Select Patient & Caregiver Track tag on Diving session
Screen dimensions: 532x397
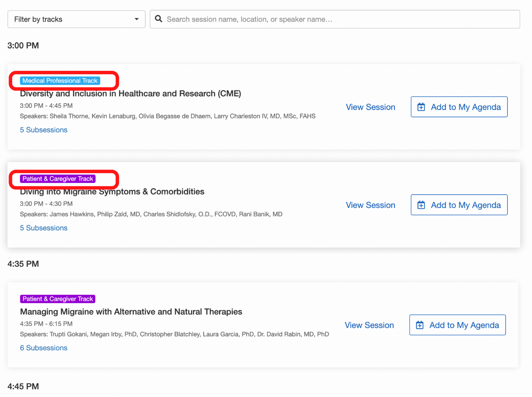[x=58, y=179]
